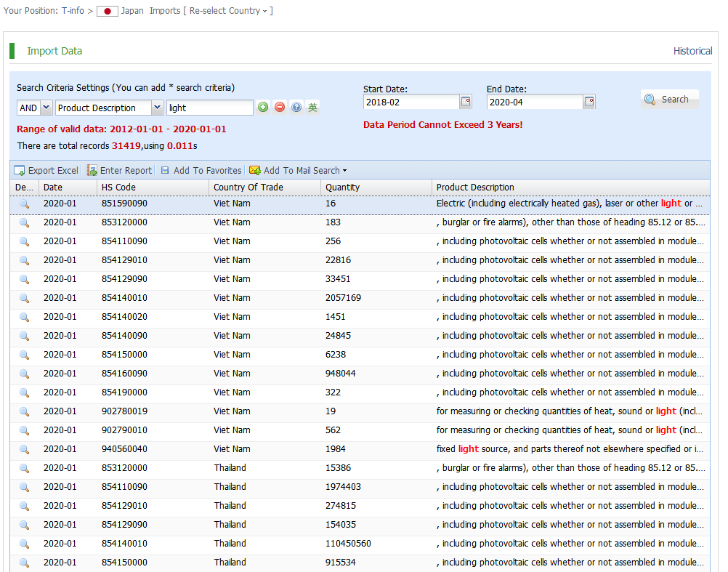This screenshot has width=728, height=572.
Task: Sort by the Quantity column header
Action: 342,188
